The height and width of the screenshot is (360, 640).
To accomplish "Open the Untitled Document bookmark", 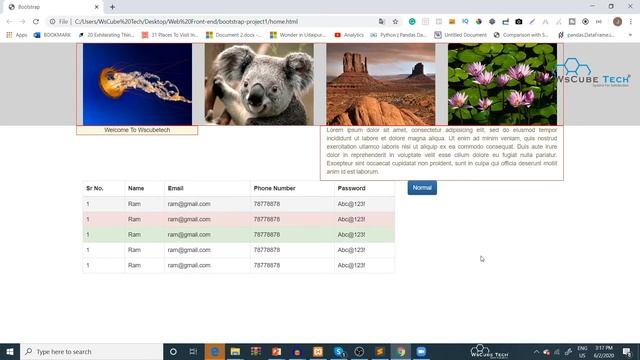I will point(460,35).
